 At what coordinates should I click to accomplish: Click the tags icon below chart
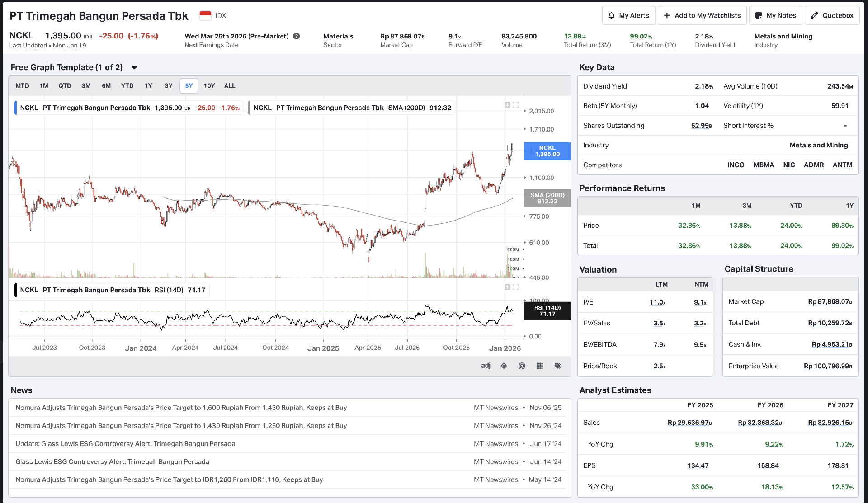point(558,366)
